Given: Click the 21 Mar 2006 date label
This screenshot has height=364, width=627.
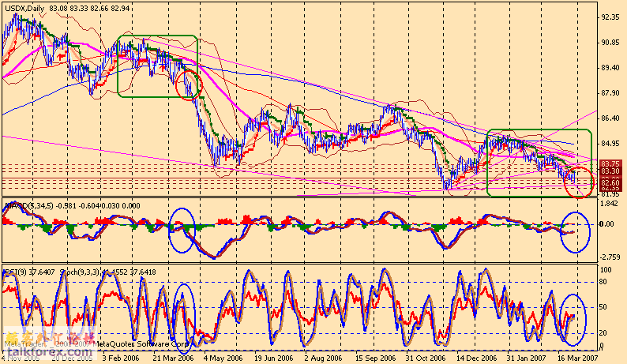Looking at the screenshot, I should point(173,358).
